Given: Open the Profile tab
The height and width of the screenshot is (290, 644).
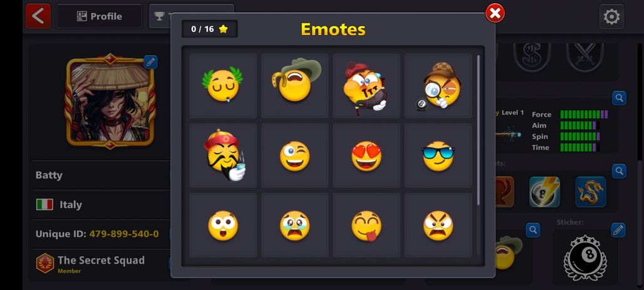Looking at the screenshot, I should click(100, 16).
